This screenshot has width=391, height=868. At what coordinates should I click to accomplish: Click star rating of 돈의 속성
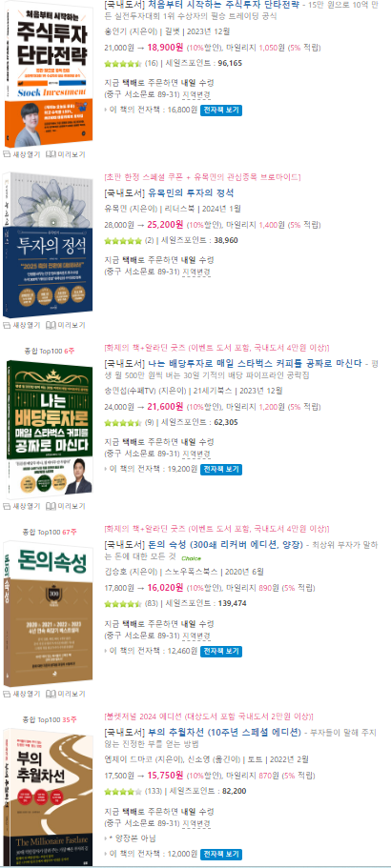click(123, 603)
